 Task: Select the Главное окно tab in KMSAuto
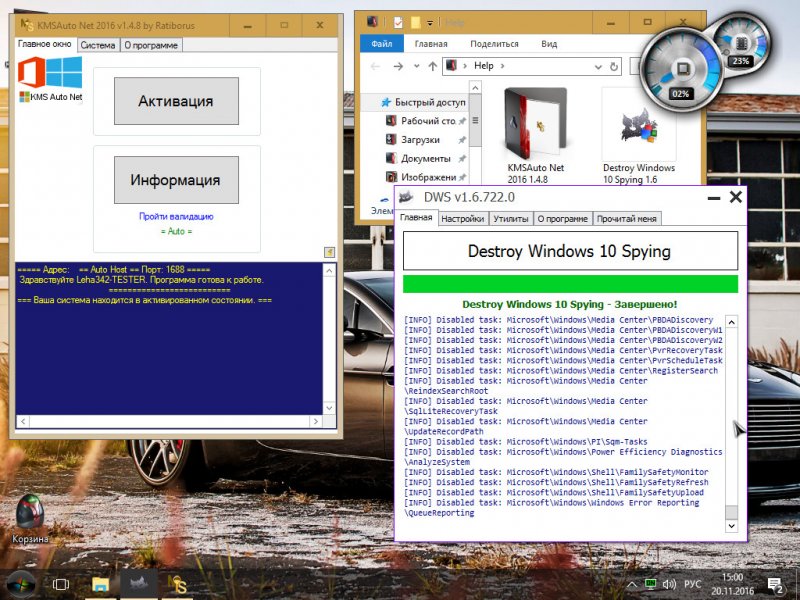tap(44, 44)
